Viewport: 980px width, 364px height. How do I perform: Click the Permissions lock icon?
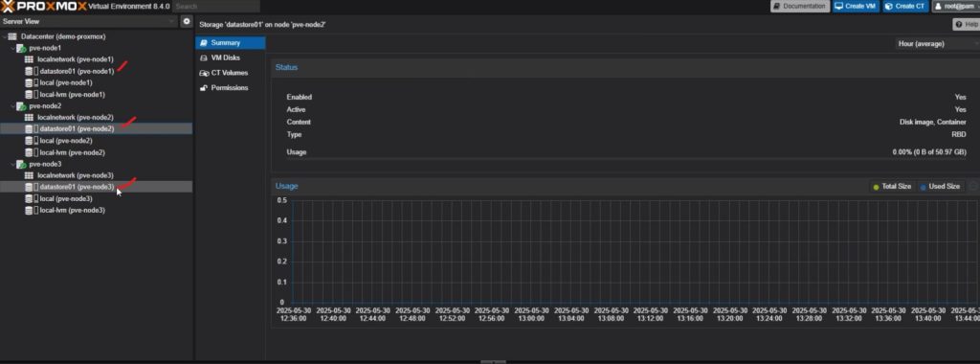click(x=203, y=88)
